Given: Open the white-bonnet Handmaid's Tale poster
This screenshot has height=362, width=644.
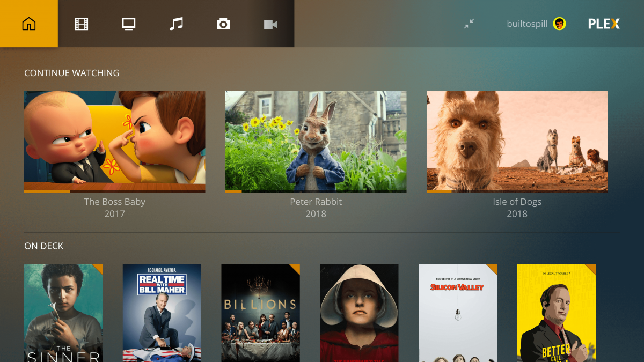Looking at the screenshot, I should click(360, 313).
